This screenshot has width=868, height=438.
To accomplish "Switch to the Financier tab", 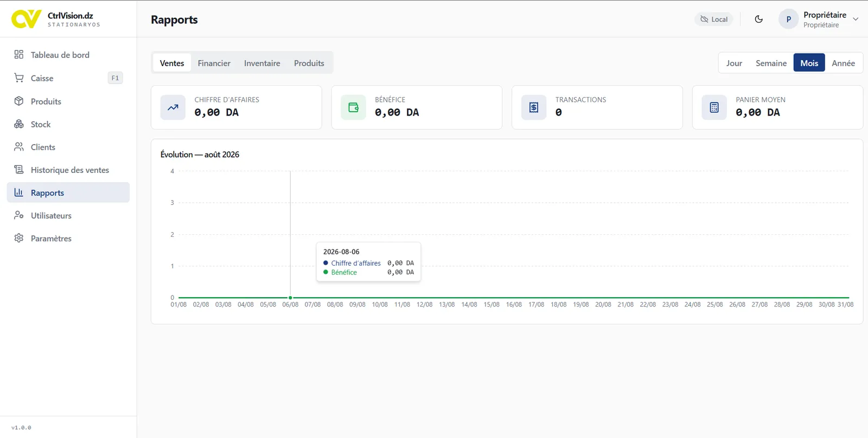I will click(x=214, y=63).
